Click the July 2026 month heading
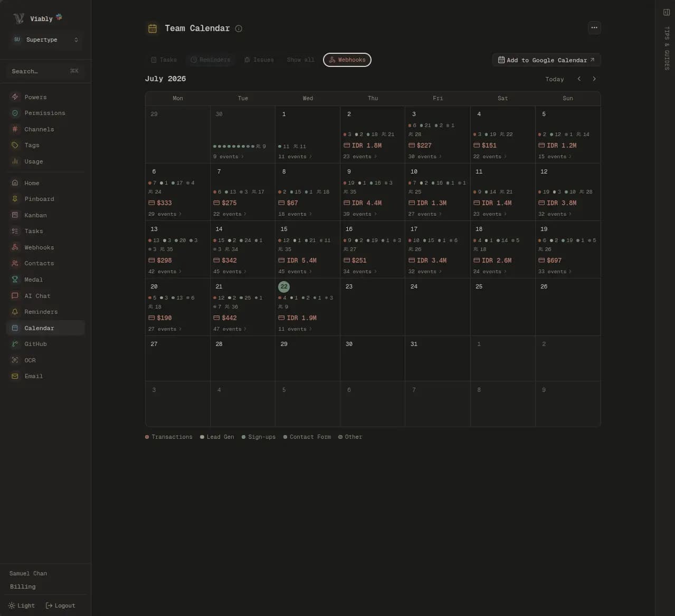Viewport: 675px width, 616px height. pos(165,79)
